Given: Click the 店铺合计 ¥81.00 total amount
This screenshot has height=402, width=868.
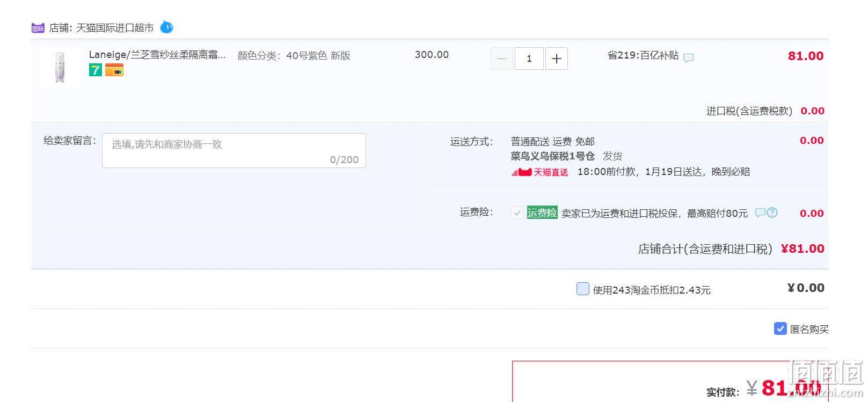Looking at the screenshot, I should [803, 248].
